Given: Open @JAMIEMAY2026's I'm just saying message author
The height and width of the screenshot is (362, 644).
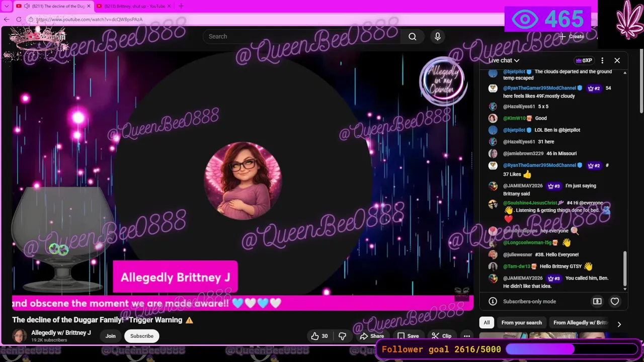Looking at the screenshot, I should (523, 186).
